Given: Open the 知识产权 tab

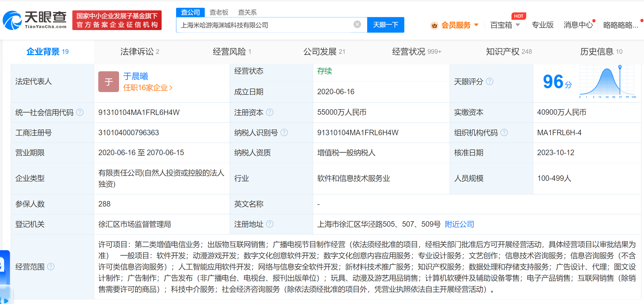Looking at the screenshot, I should point(509,52).
